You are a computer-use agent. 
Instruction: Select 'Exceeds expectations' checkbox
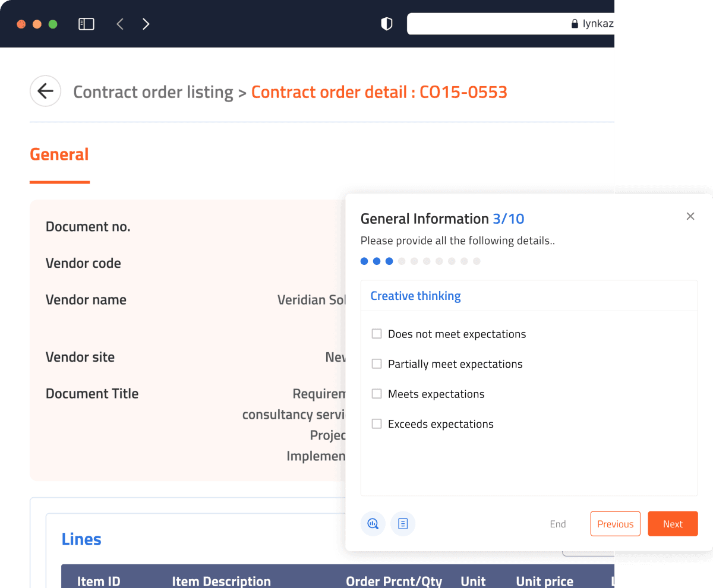pos(377,424)
